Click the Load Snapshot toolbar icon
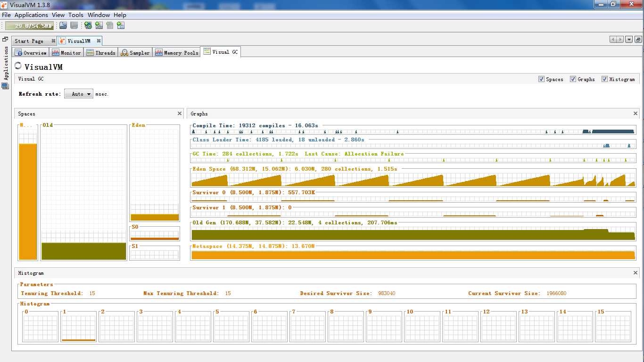Viewport: 644px width, 362px height. (x=63, y=25)
